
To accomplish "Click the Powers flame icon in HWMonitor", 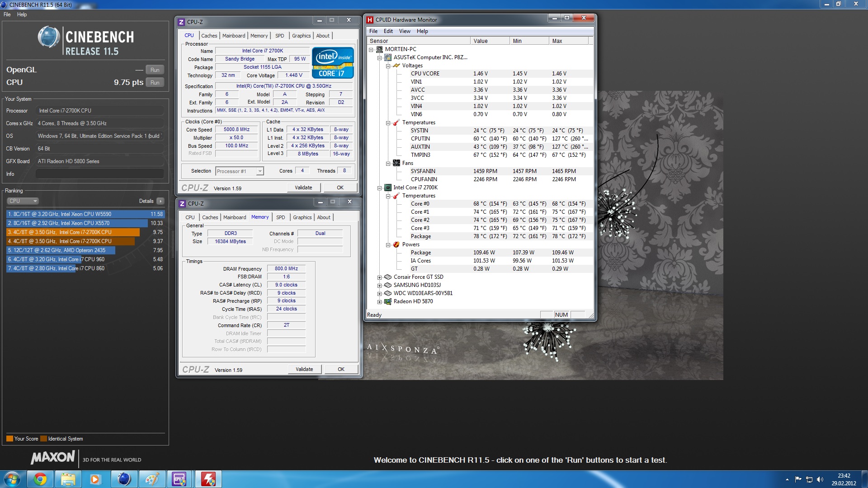I will [396, 244].
